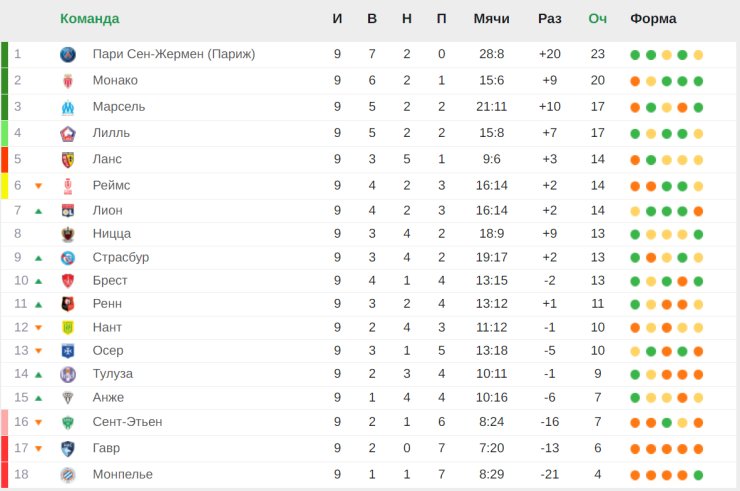Screen dimensions: 740x491
Task: Open the Брест team link
Action: [x=110, y=280]
